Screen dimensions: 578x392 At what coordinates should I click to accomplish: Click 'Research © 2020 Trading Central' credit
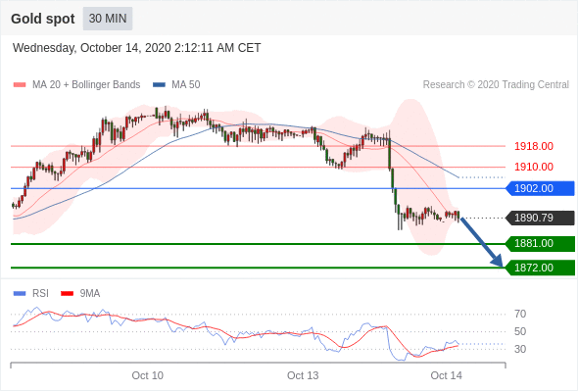click(496, 85)
